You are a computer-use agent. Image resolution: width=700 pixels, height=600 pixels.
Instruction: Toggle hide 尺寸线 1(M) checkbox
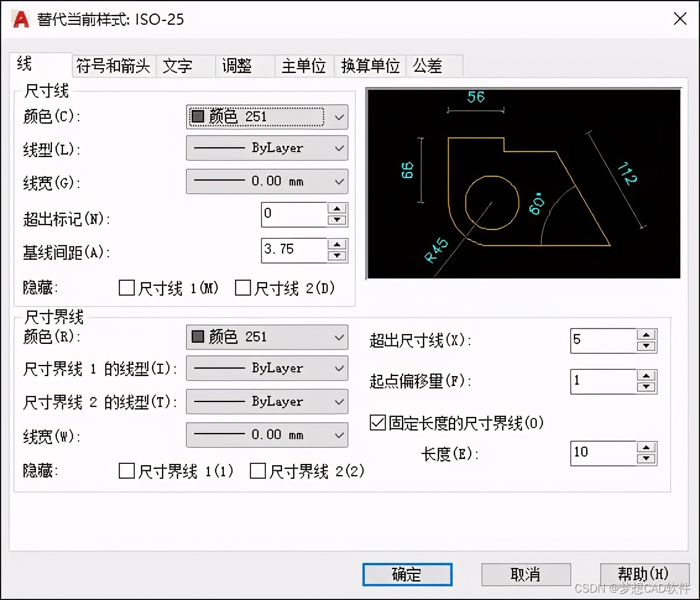[x=127, y=288]
